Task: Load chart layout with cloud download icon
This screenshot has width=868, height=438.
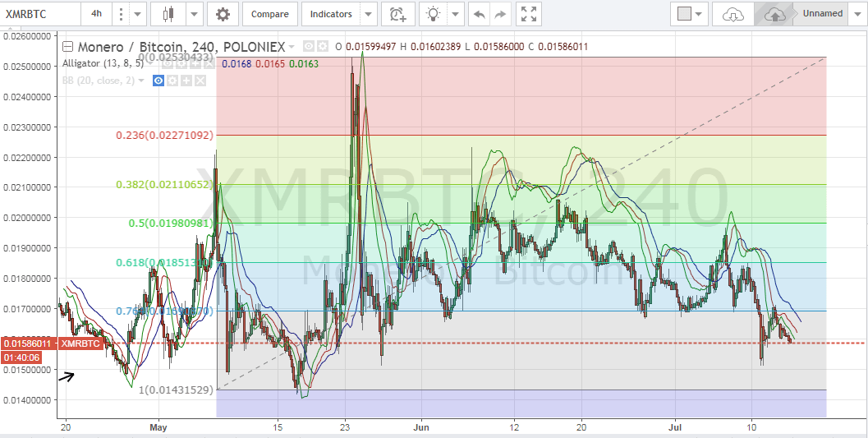Action: [733, 15]
